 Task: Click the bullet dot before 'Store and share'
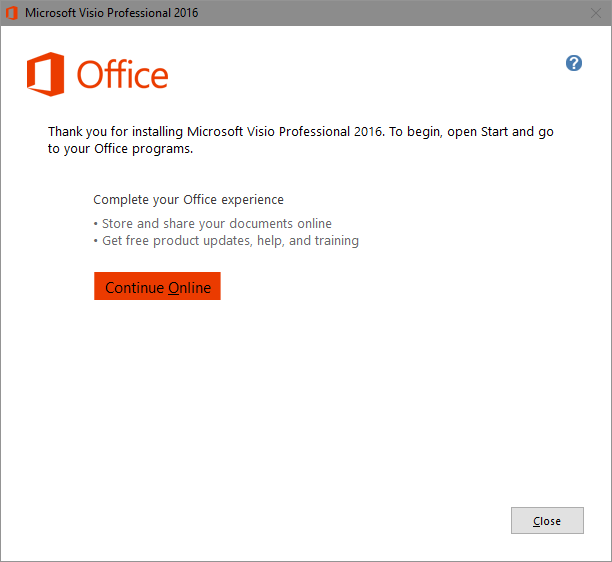click(x=96, y=224)
